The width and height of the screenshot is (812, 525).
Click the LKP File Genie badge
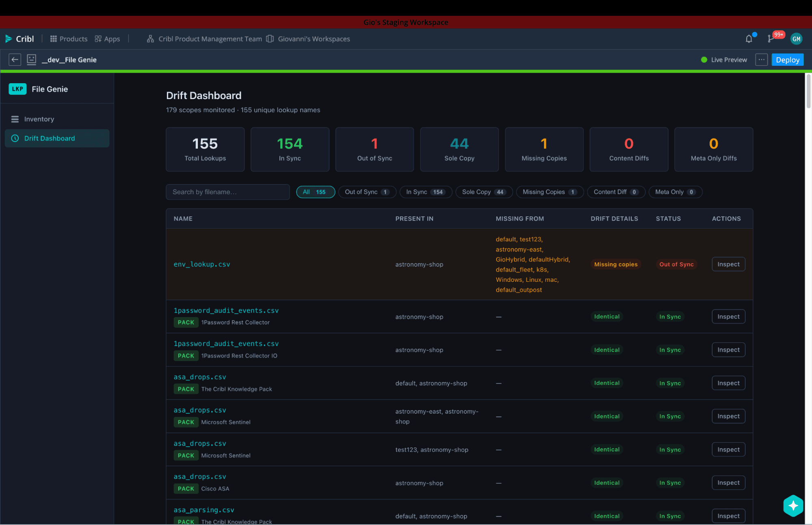tap(17, 89)
